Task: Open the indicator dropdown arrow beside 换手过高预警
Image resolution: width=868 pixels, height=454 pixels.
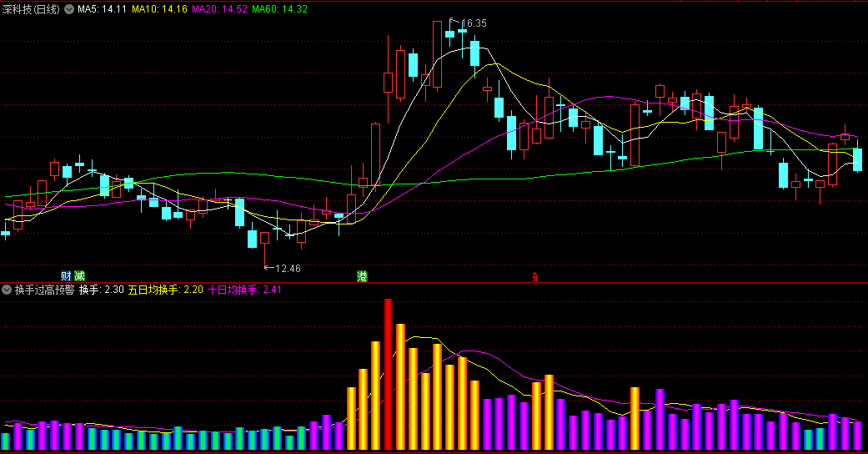Action: [7, 290]
